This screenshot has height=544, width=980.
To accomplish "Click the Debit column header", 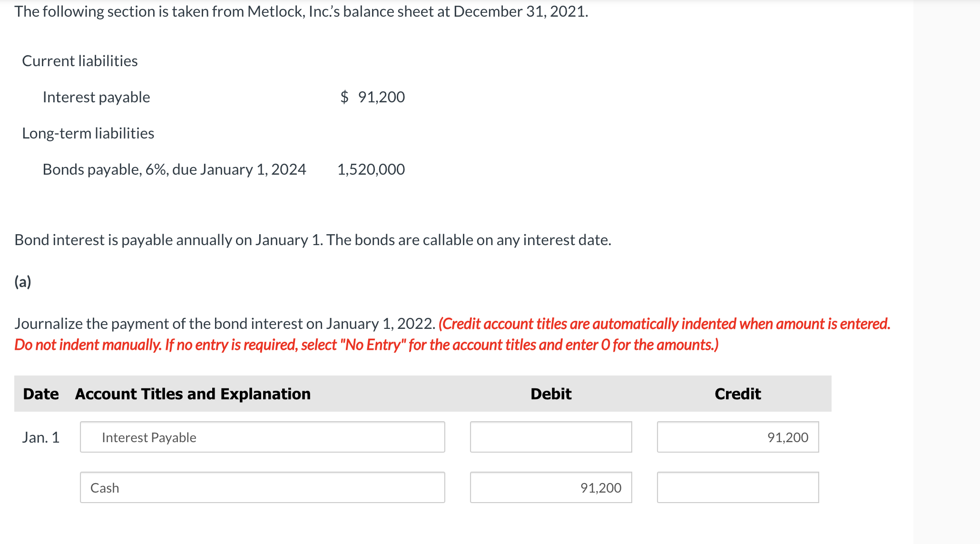I will coord(550,394).
